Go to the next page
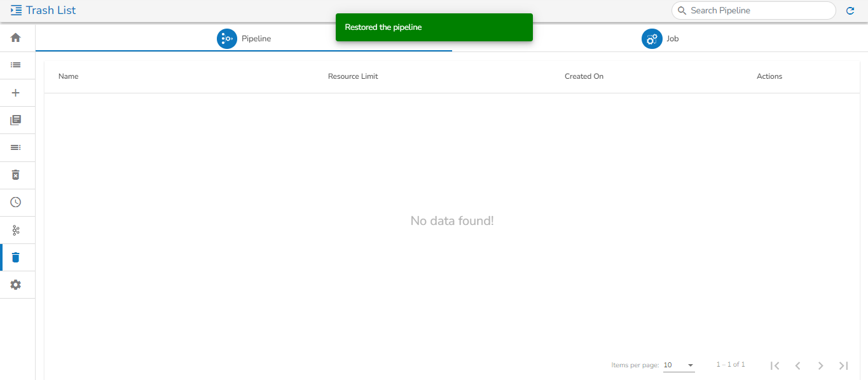 [x=820, y=365]
